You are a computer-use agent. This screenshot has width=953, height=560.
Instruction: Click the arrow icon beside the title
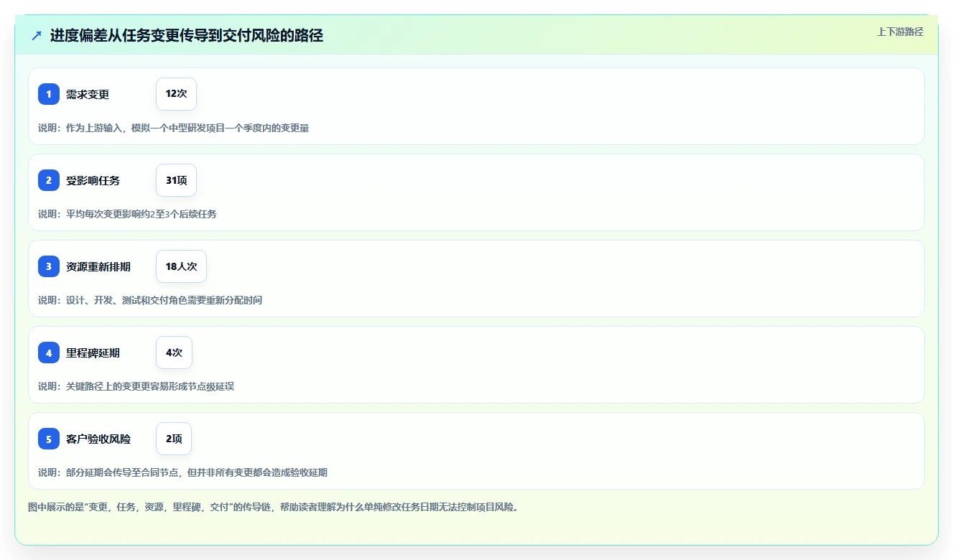pos(37,36)
